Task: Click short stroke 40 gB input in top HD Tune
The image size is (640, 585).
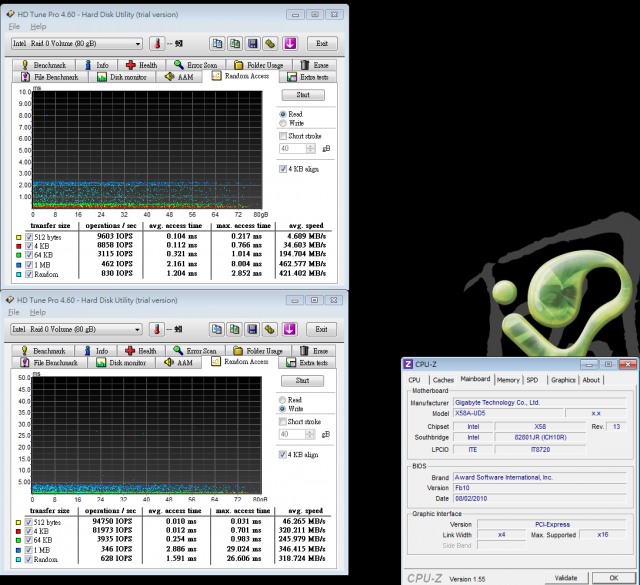Action: coord(293,149)
